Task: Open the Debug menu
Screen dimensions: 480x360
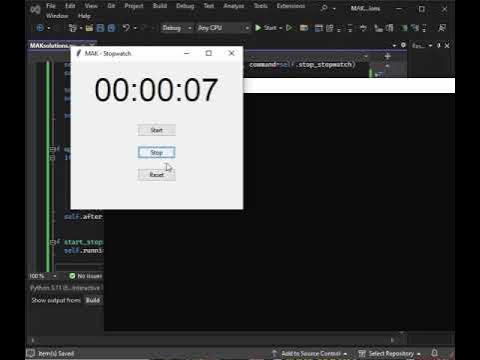Action: pyautogui.click(x=185, y=6)
